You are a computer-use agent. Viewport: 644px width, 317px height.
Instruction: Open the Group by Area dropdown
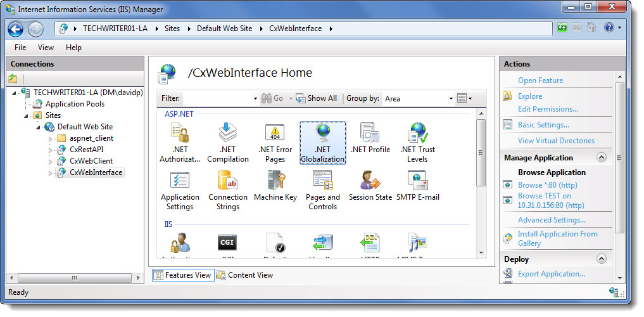coord(451,99)
